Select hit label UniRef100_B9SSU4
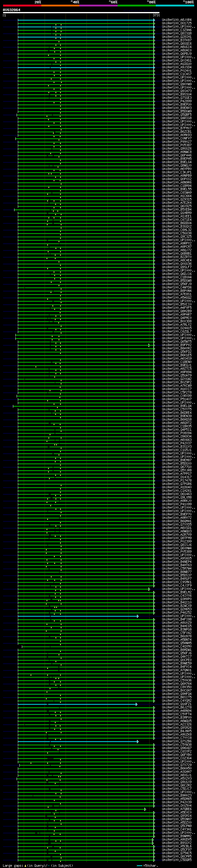Screen dimensions: 197x868 [177, 94]
